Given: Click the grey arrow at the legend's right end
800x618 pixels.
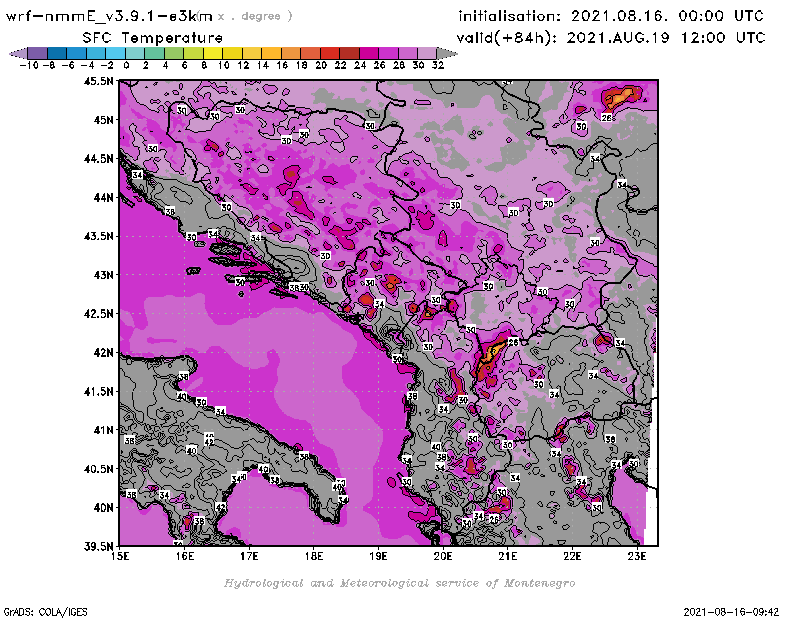Looking at the screenshot, I should (447, 53).
